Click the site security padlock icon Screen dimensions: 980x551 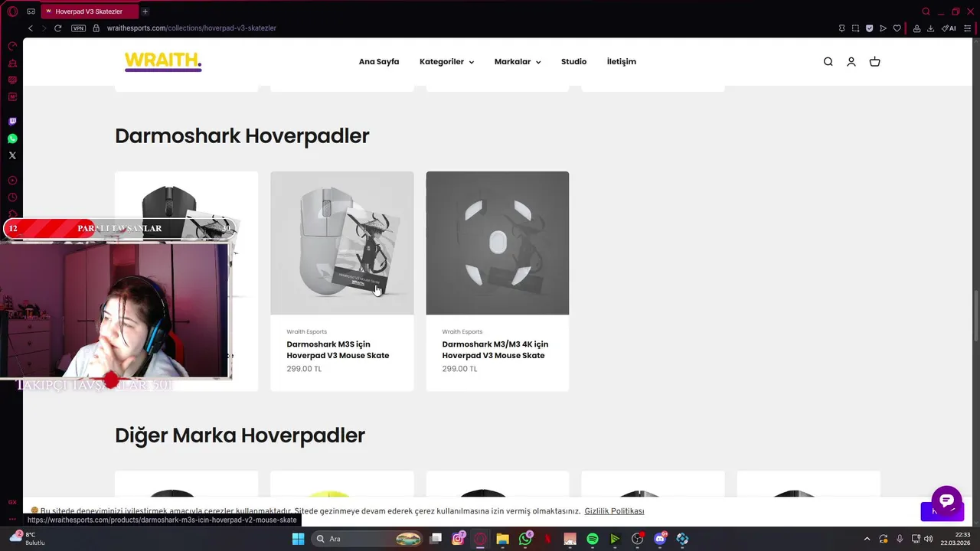point(96,28)
